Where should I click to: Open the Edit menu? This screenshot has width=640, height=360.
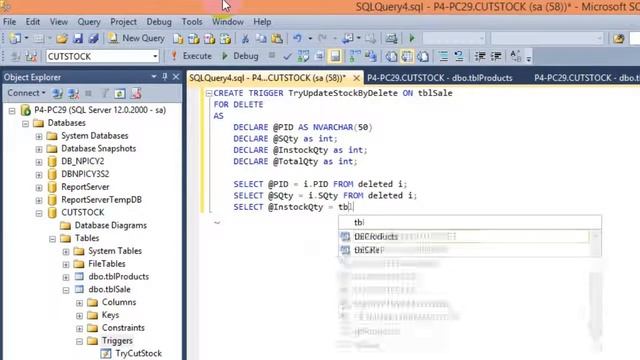(x=33, y=22)
